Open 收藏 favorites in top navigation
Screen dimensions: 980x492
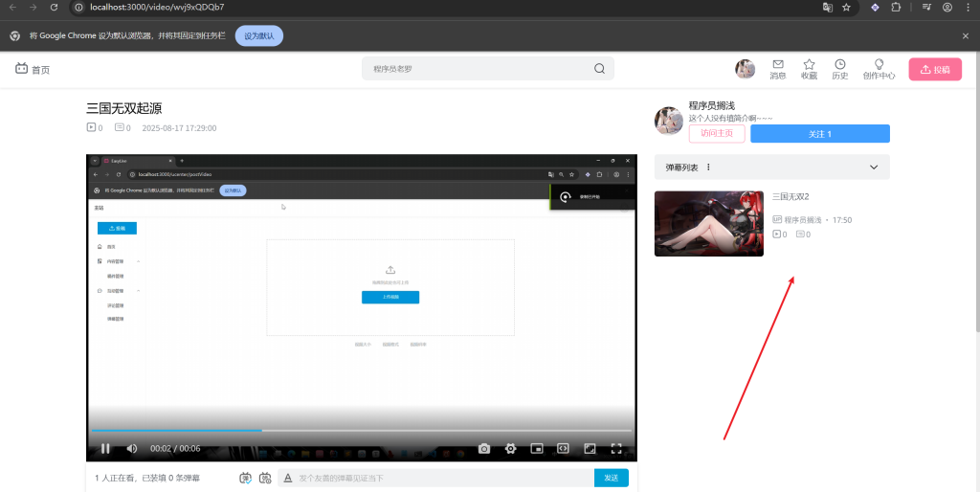pos(809,69)
